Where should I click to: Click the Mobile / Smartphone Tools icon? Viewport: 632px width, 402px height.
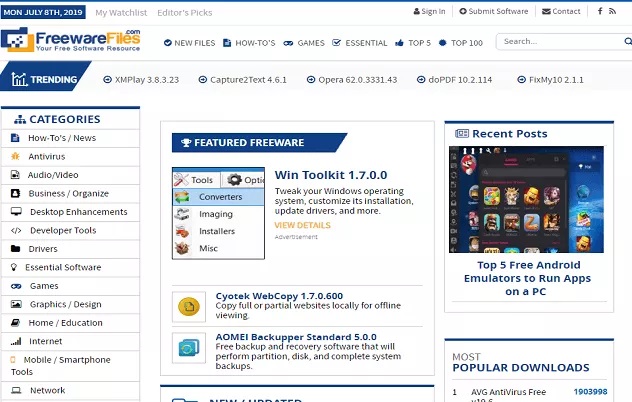[12, 360]
